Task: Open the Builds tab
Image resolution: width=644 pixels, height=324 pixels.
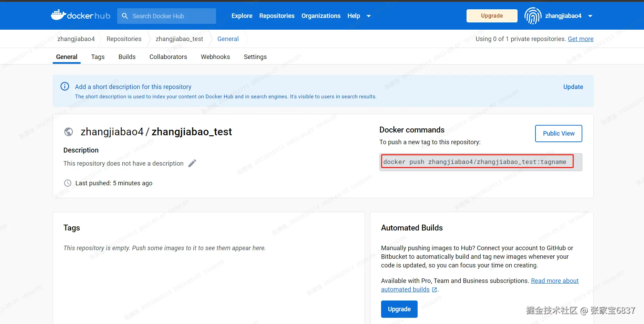Action: 127,57
